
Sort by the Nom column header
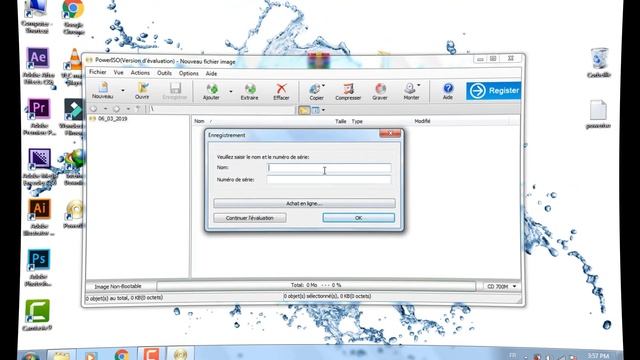199,121
